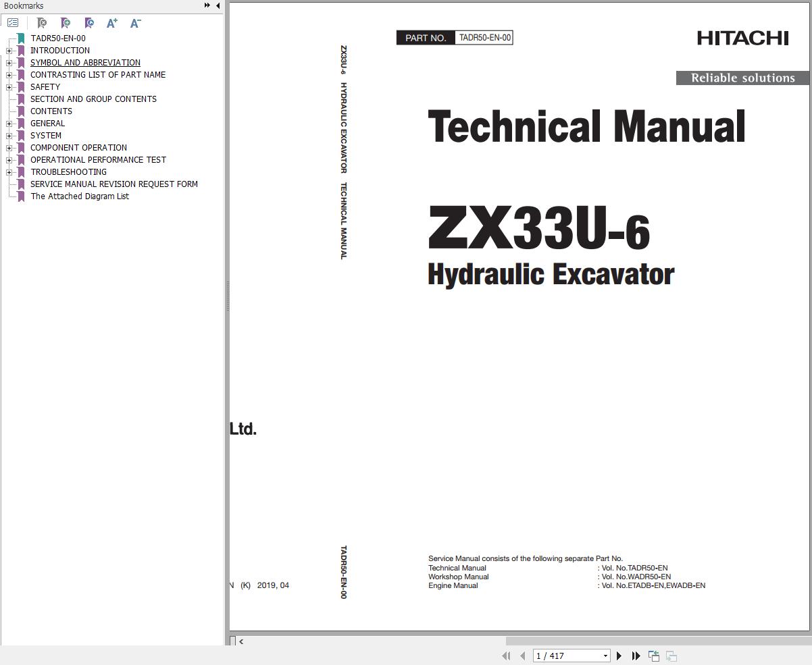Open the COMPONENT OPERATION bookmark
Image resolution: width=812 pixels, height=665 pixels.
tap(78, 148)
